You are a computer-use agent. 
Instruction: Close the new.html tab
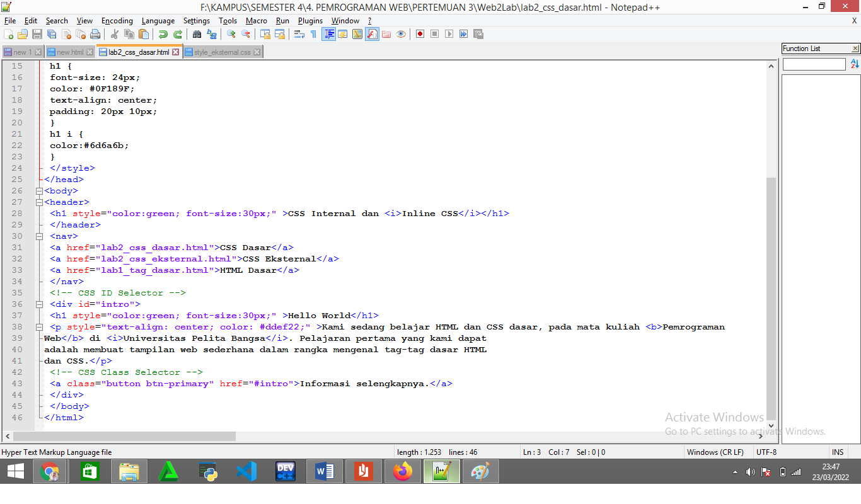coord(90,52)
